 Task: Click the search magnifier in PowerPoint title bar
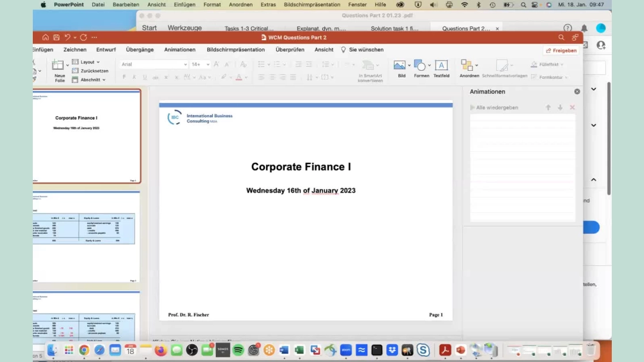[561, 37]
